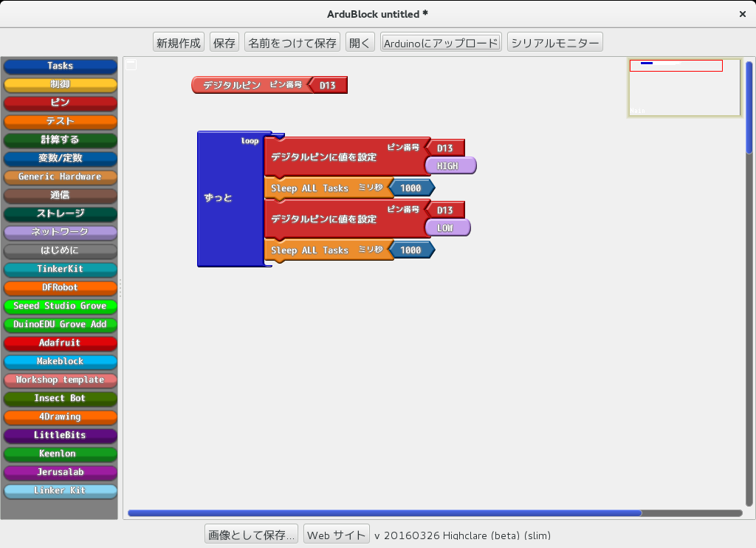Open the 計算する block drawer
Viewport: 756px width, 548px height.
pyautogui.click(x=61, y=140)
